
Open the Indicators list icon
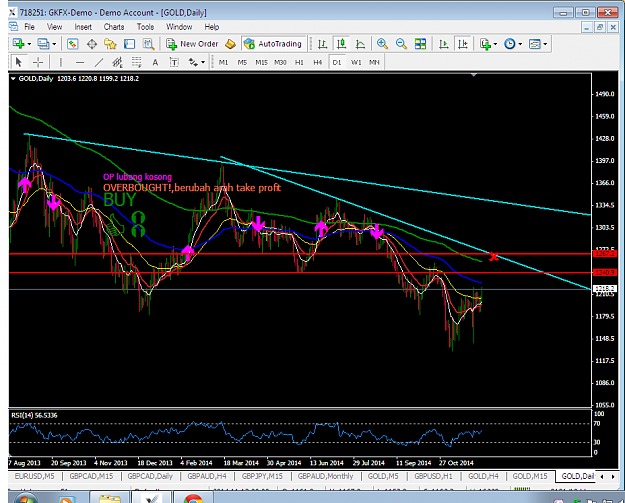pyautogui.click(x=485, y=44)
